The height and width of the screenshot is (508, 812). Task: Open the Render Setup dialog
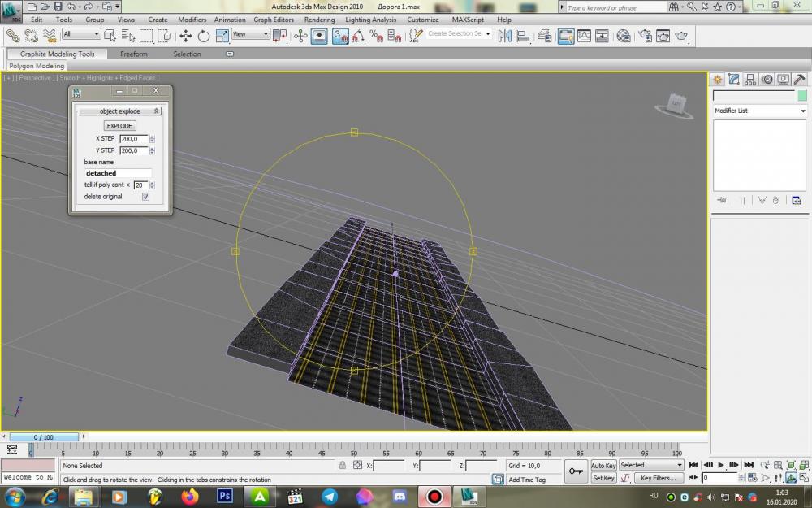645,35
